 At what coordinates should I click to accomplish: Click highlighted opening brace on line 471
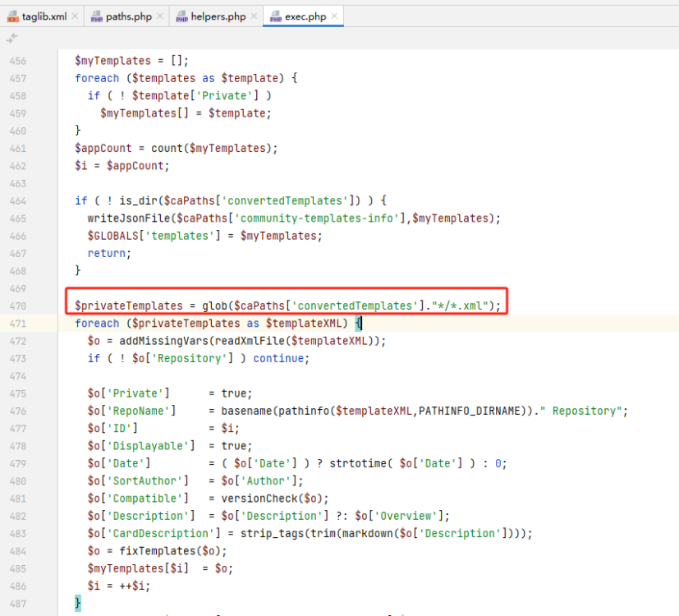tap(358, 324)
